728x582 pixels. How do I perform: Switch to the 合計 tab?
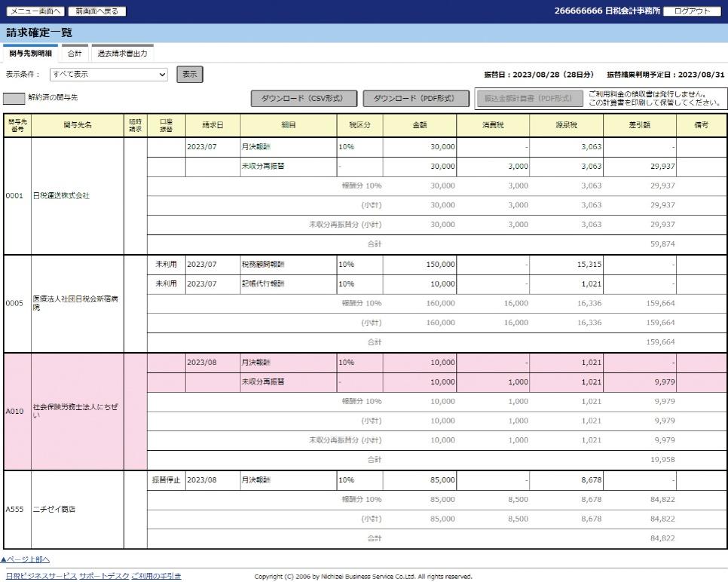75,54
